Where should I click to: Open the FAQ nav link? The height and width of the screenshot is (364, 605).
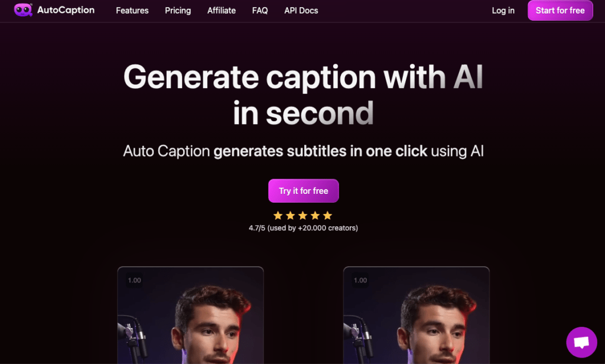click(260, 11)
